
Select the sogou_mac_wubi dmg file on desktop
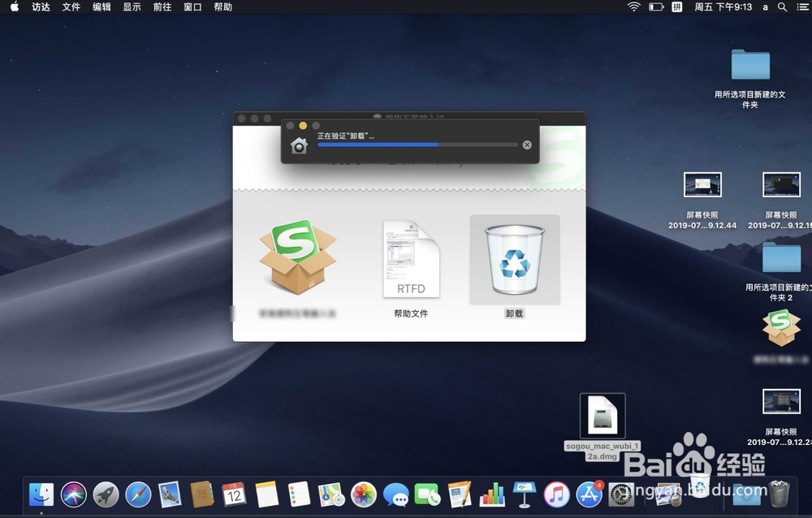(x=603, y=416)
